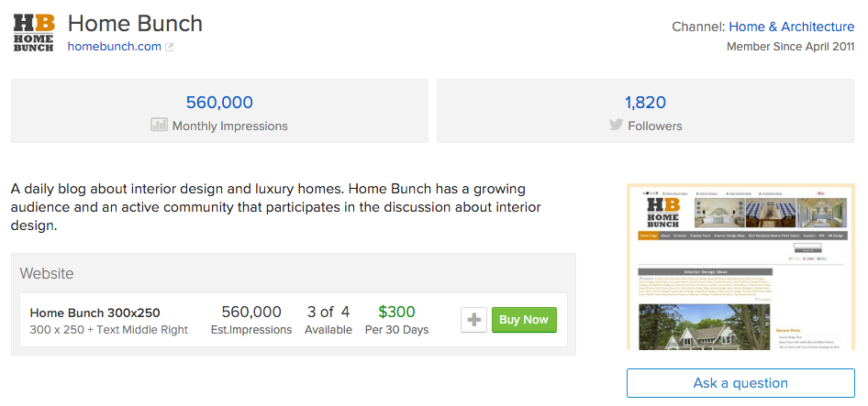Click the Home Bunch HB logo
This screenshot has width=868, height=406.
tap(33, 32)
